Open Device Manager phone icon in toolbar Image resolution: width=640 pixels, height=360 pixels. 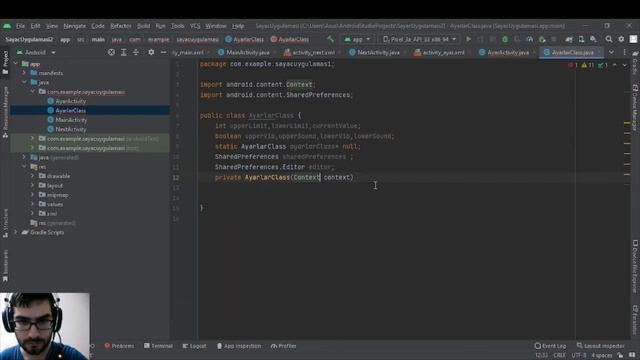[581, 39]
